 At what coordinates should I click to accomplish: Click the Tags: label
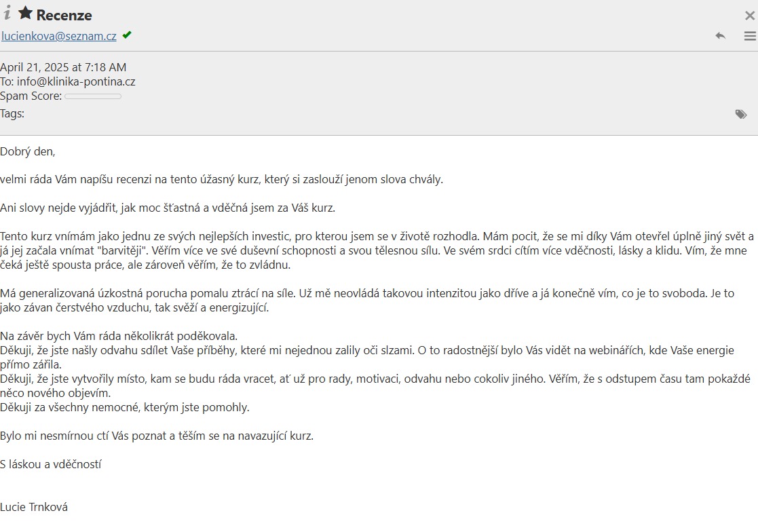tap(12, 113)
